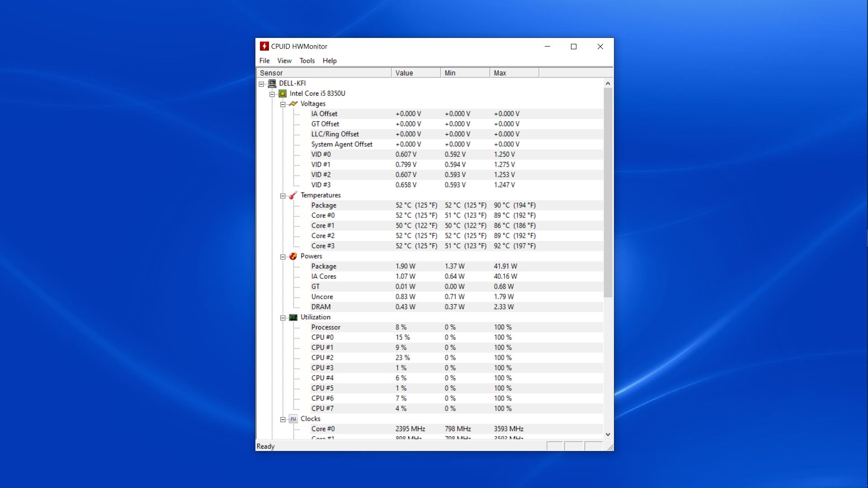Select the Temperatures category label
This screenshot has height=488, width=868.
tap(321, 195)
